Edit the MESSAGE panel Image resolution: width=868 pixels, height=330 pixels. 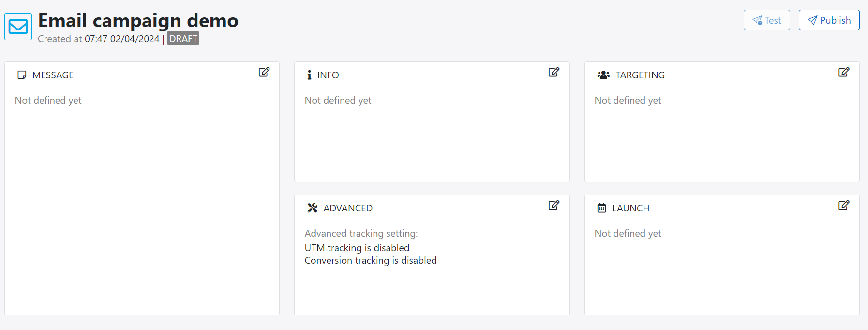click(x=264, y=72)
